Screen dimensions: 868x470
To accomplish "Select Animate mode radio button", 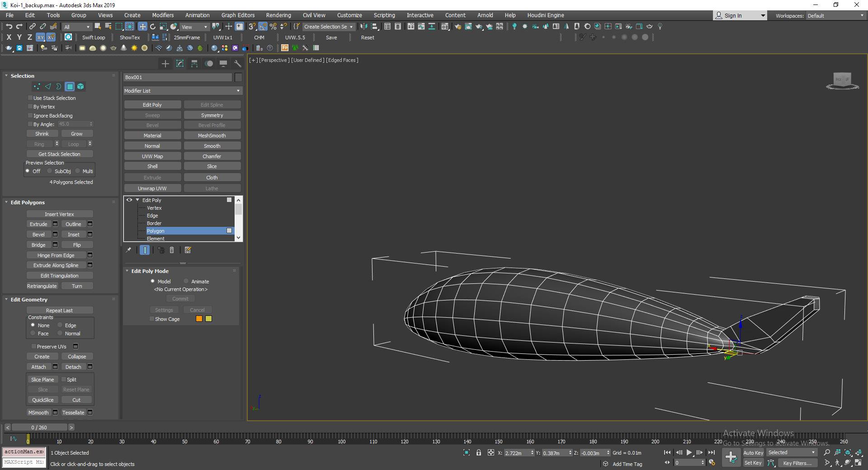I will 186,281.
